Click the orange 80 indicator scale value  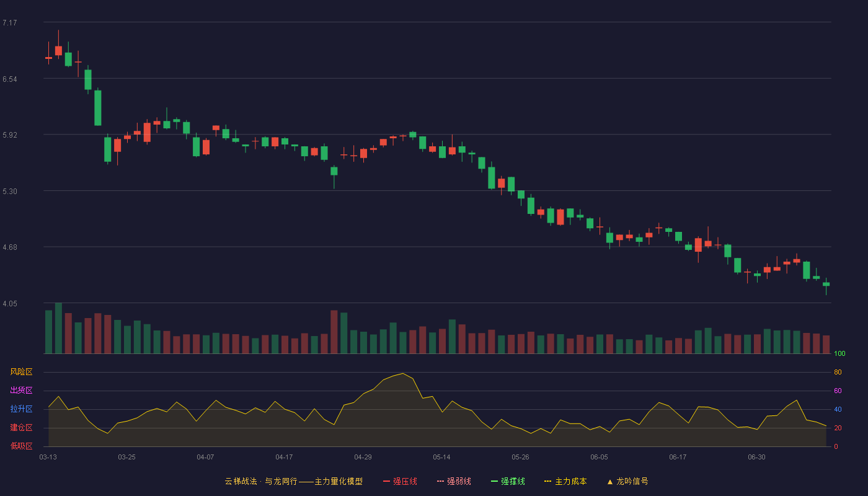[x=838, y=373]
